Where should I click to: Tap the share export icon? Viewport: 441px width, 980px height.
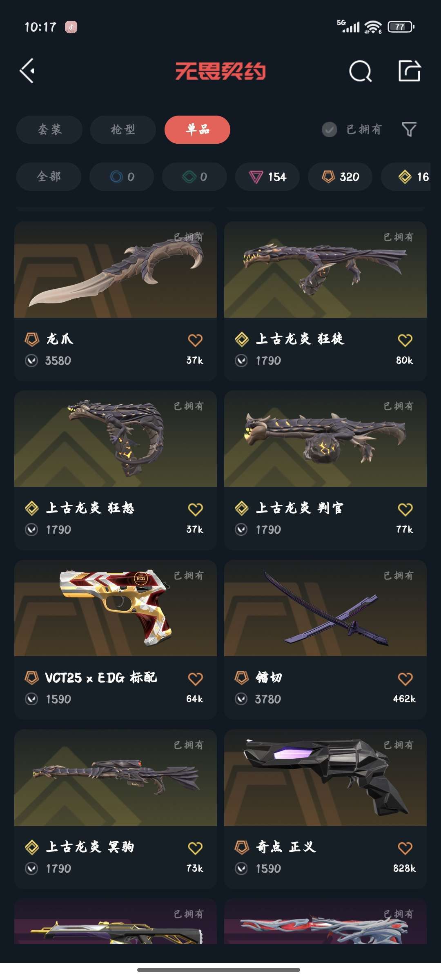(410, 71)
